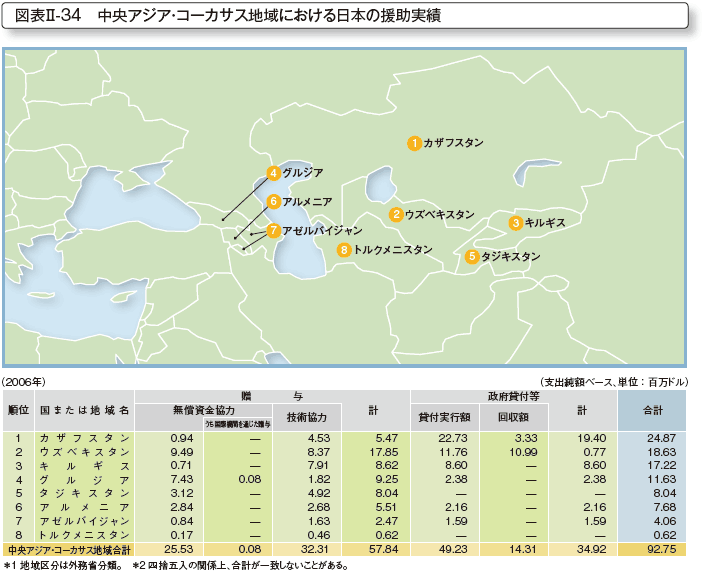
Task: Click the orange marker number 2 for ウズベキスタン
Action: click(396, 215)
